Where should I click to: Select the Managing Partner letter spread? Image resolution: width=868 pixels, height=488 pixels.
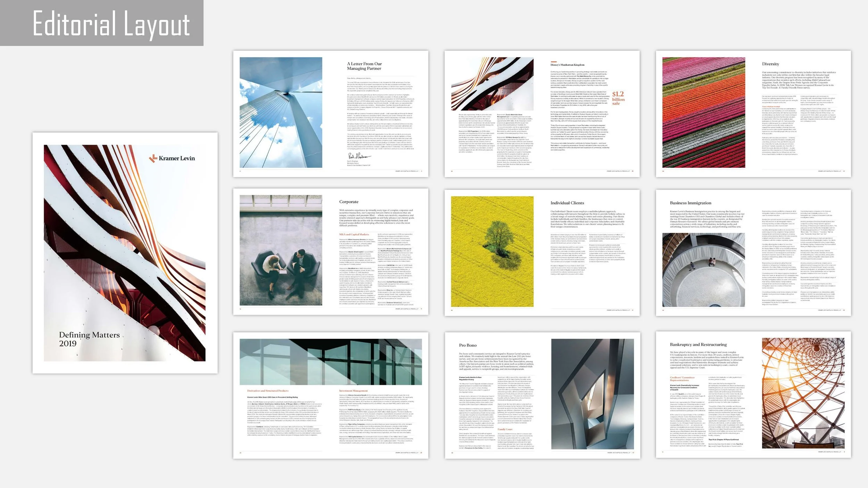[x=331, y=114]
